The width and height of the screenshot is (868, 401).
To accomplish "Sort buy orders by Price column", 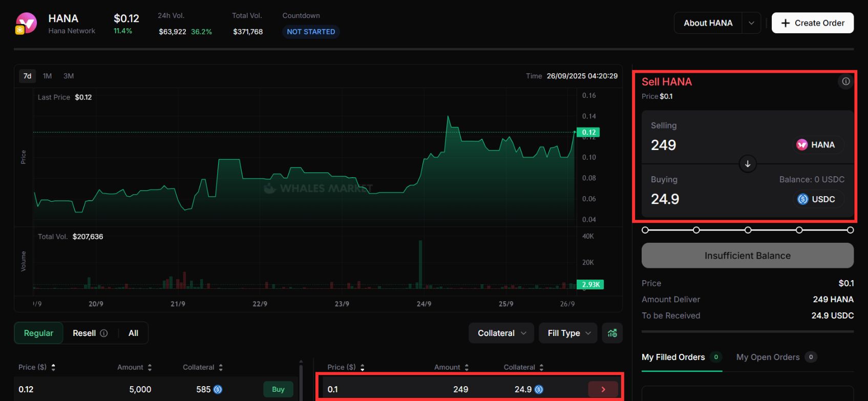I will [x=53, y=367].
